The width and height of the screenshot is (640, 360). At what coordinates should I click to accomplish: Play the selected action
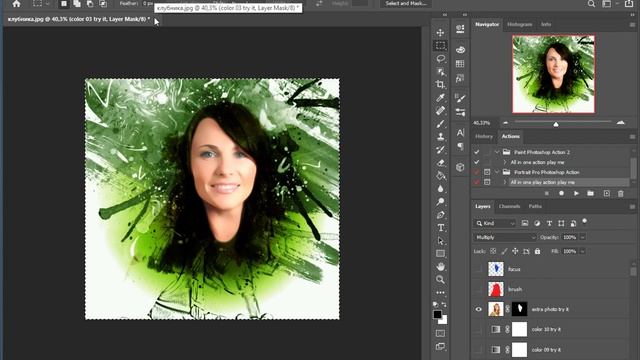point(576,193)
